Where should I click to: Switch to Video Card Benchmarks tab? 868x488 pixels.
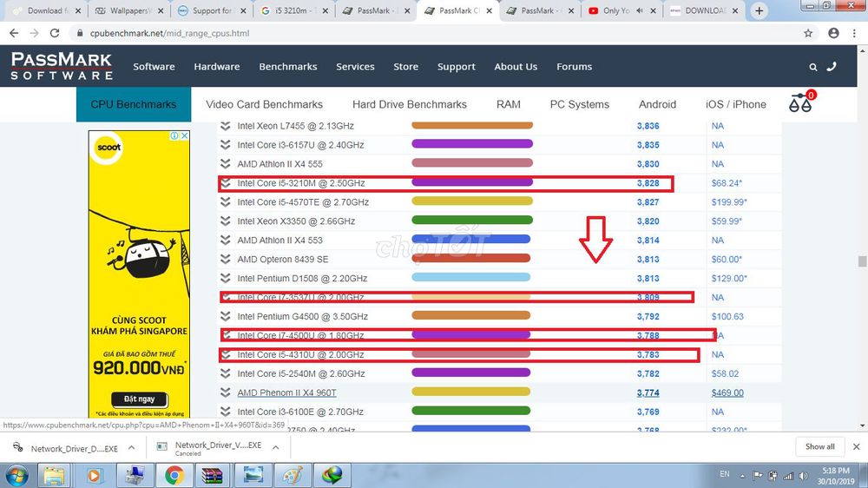click(264, 104)
